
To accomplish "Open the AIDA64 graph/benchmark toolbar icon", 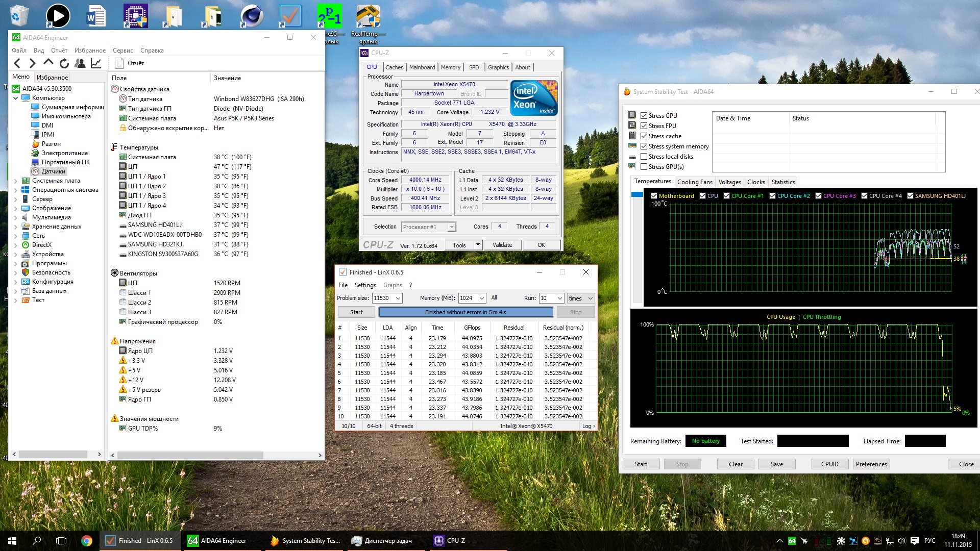I will [x=96, y=63].
